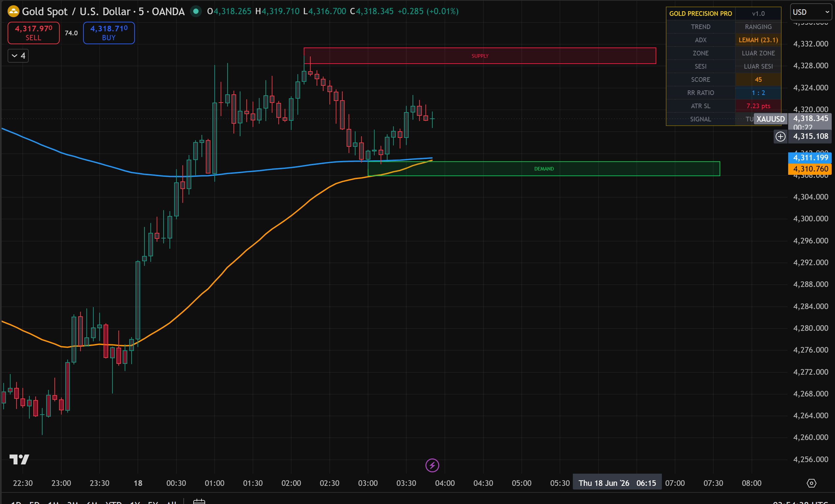Click the v1.0 version cell
This screenshot has height=504, width=835.
point(758,14)
